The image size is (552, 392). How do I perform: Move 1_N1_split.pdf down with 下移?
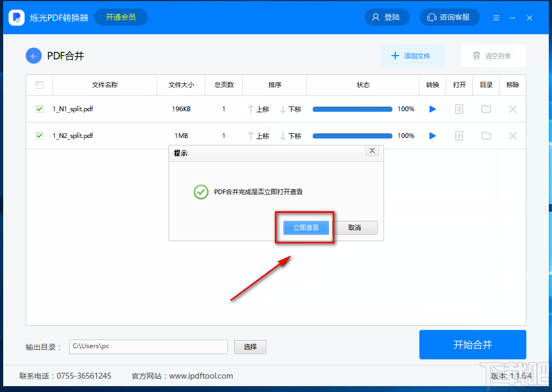pyautogui.click(x=290, y=109)
